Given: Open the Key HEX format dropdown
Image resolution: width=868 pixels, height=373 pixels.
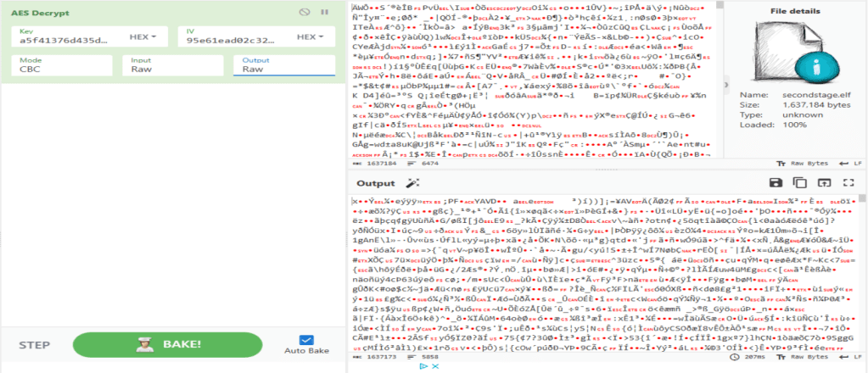Looking at the screenshot, I should tap(151, 39).
